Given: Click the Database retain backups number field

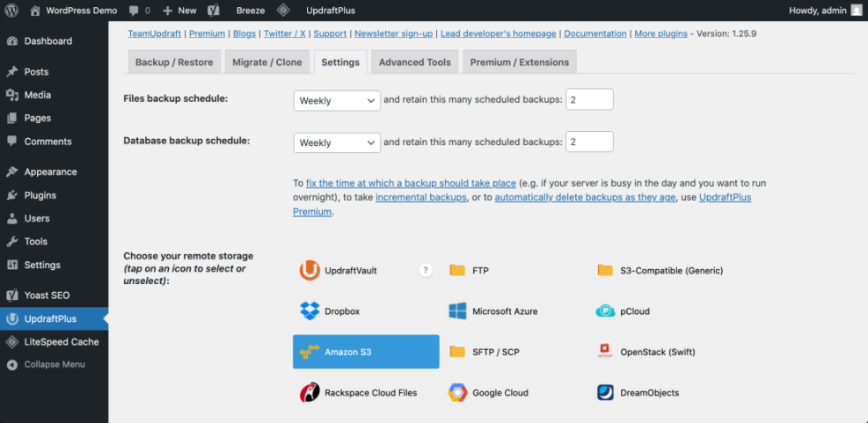Looking at the screenshot, I should (x=589, y=142).
